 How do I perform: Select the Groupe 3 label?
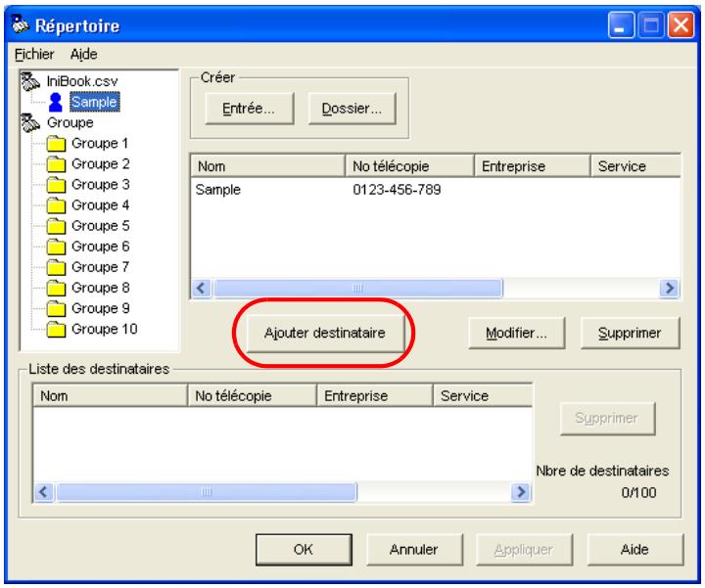(100, 185)
